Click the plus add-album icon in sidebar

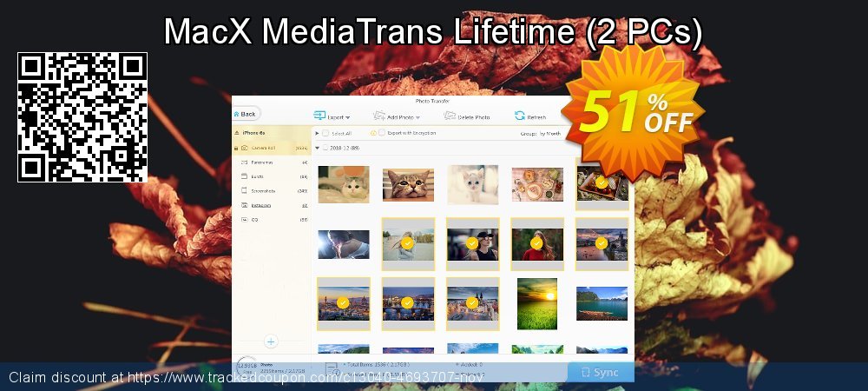(271, 341)
